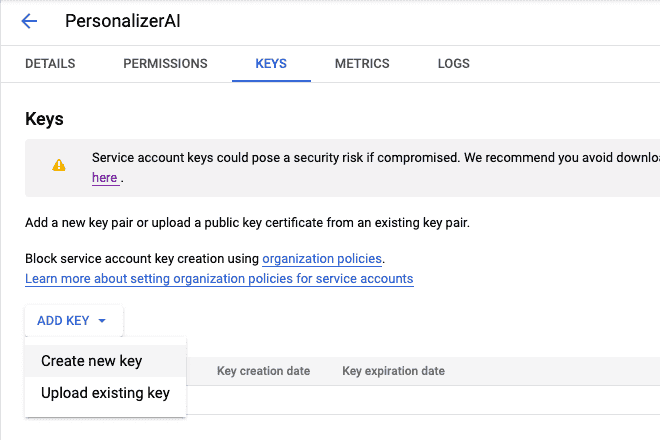Go back using the left arrow icon
This screenshot has height=440, width=660.
click(29, 21)
